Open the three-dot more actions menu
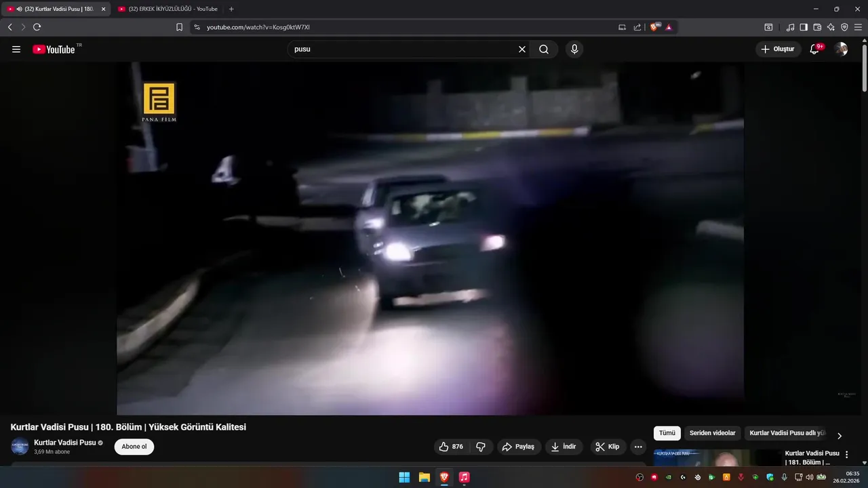This screenshot has width=868, height=488. click(x=638, y=447)
